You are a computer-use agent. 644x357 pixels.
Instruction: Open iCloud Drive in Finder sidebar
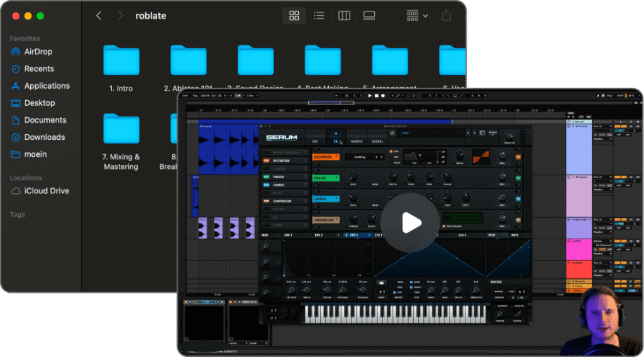(x=40, y=191)
